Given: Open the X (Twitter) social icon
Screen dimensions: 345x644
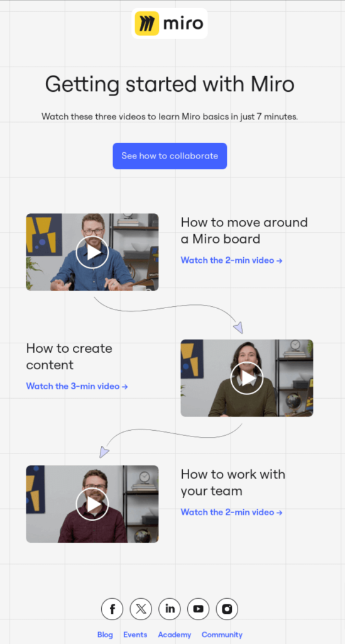Looking at the screenshot, I should pos(141,609).
